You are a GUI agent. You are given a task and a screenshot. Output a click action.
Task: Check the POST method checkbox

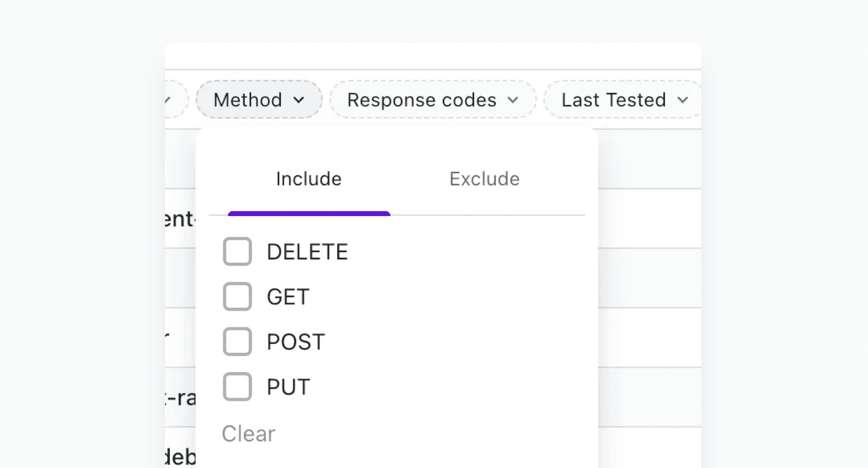[237, 342]
